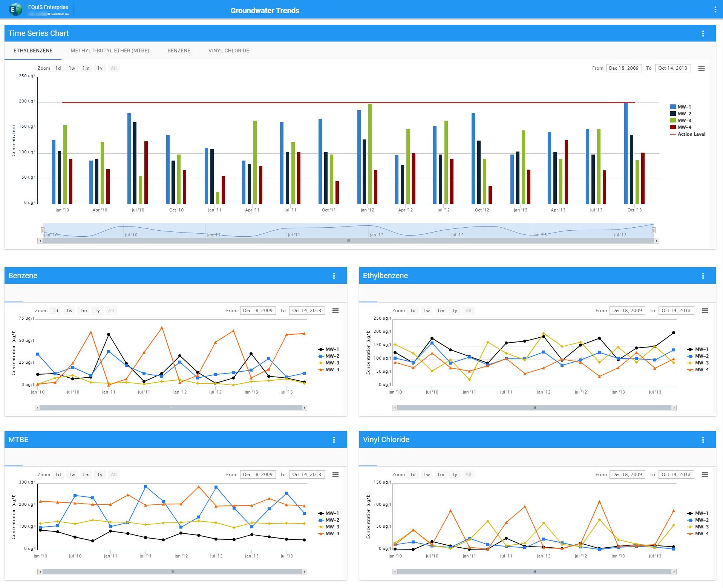Open the Benzene widget options menu
Image resolution: width=723 pixels, height=588 pixels.
(x=334, y=276)
